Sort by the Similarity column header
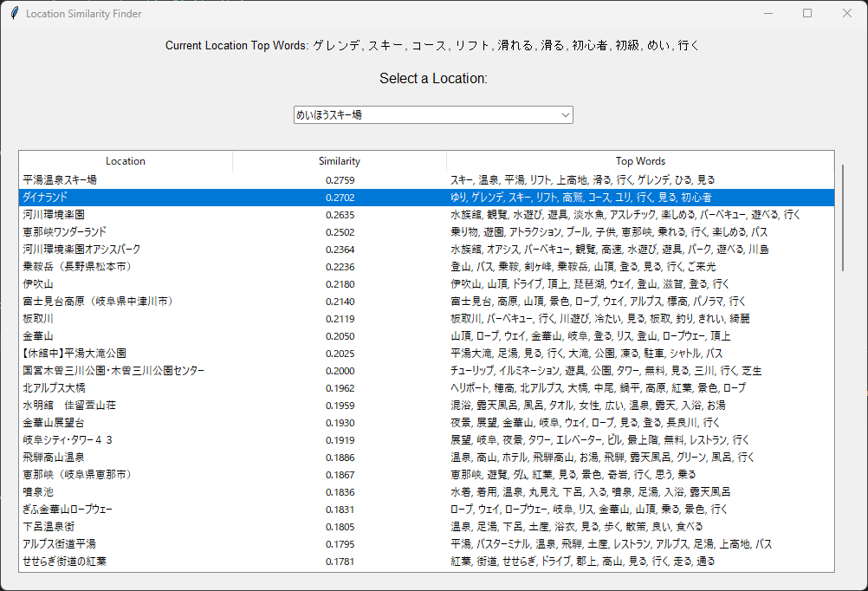Image resolution: width=868 pixels, height=591 pixels. 339,161
